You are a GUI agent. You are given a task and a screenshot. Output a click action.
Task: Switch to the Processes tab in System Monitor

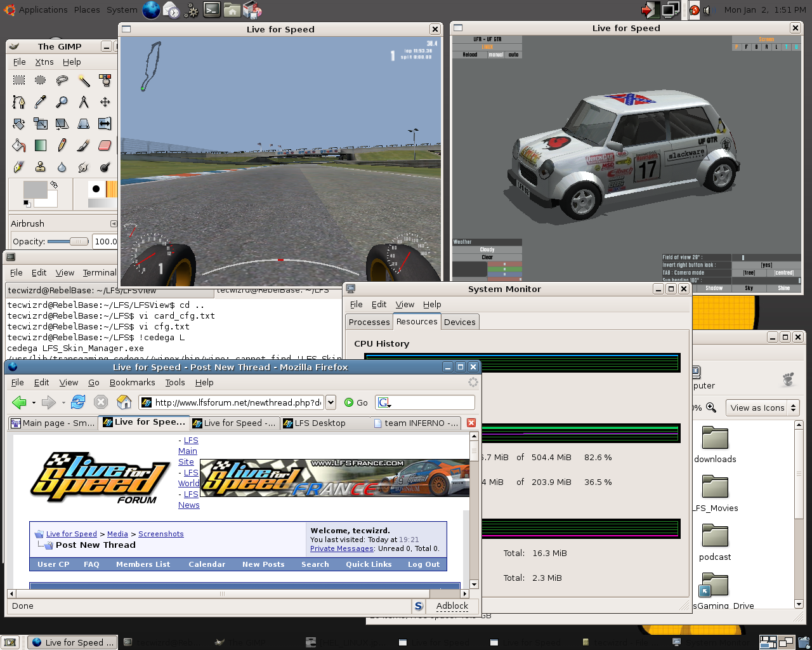[x=369, y=322]
